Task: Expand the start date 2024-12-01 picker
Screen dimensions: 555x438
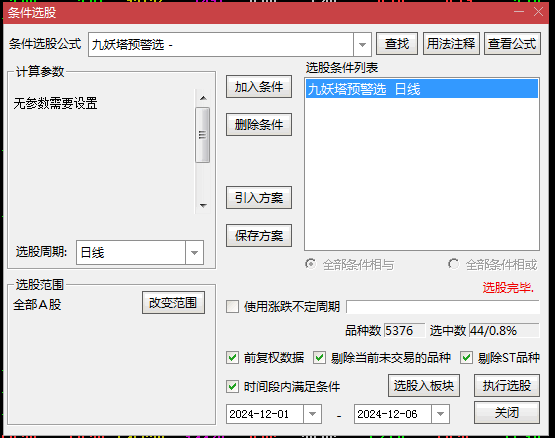Action: tap(312, 414)
